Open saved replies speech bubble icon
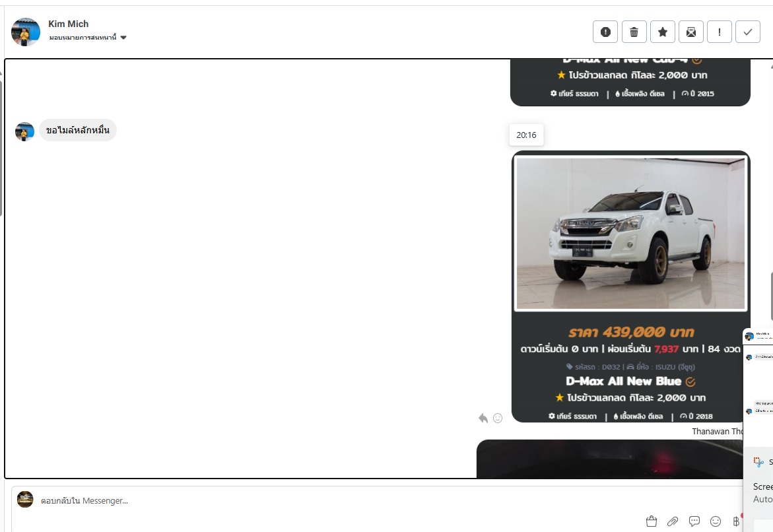This screenshot has height=532, width=773. pyautogui.click(x=694, y=521)
